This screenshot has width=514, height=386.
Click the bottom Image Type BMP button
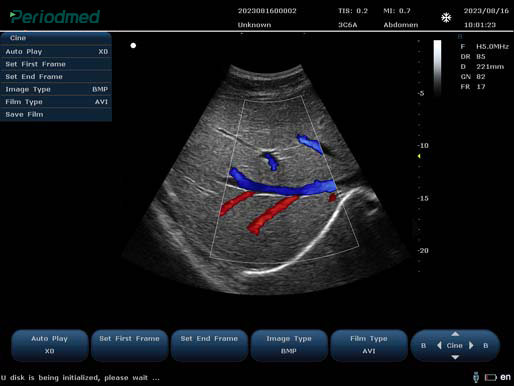click(x=289, y=345)
